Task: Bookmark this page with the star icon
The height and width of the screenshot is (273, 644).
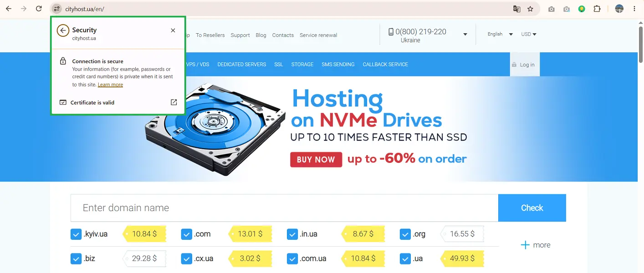Action: 530,9
